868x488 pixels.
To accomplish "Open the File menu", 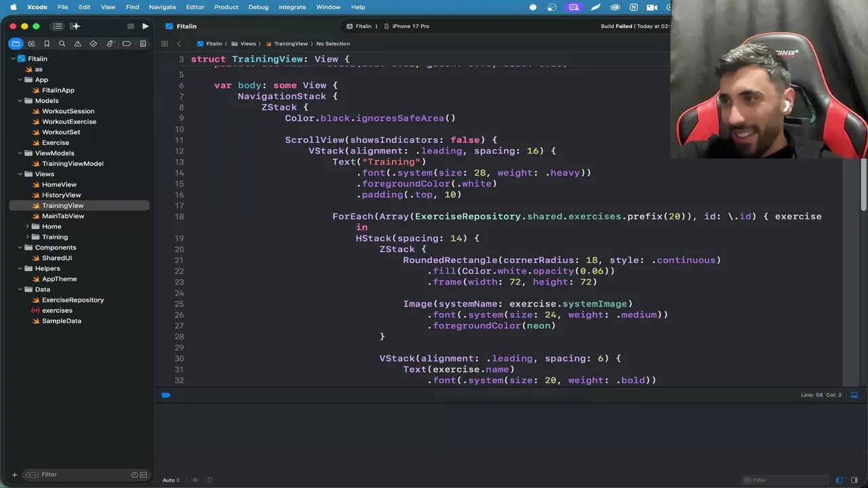I will (x=62, y=7).
